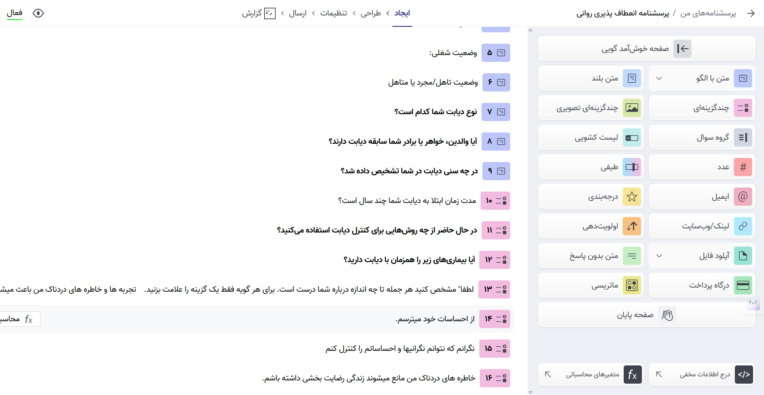
Task: Select the صفحه خوش‌آمد گویی welcome page icon
Action: (x=683, y=49)
